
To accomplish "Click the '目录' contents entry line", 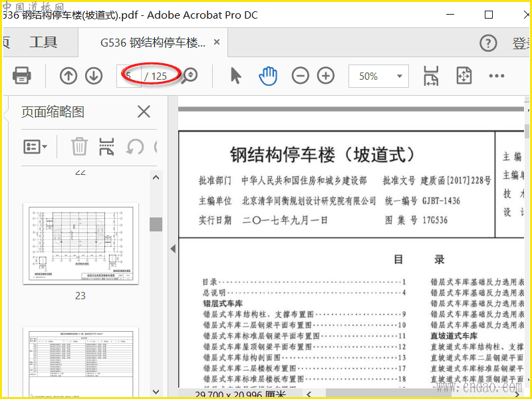I will (x=304, y=281).
